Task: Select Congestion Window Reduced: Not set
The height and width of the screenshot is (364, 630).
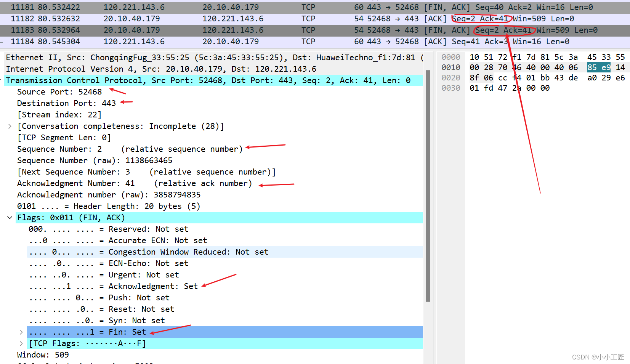Action: coord(225,252)
